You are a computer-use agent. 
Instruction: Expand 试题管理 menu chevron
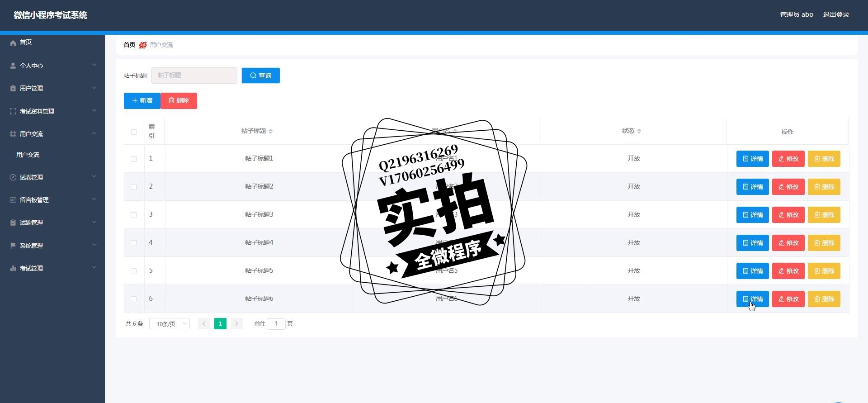pyautogui.click(x=94, y=222)
